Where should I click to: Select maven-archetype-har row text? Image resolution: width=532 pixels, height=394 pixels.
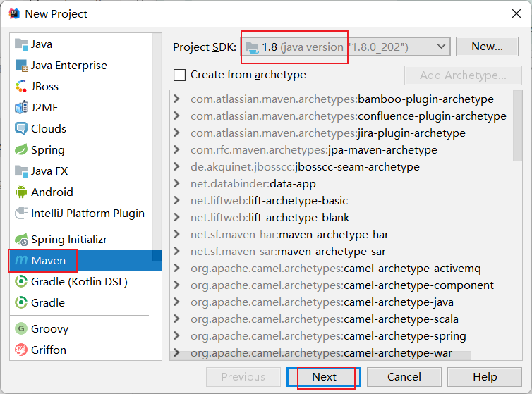[289, 235]
